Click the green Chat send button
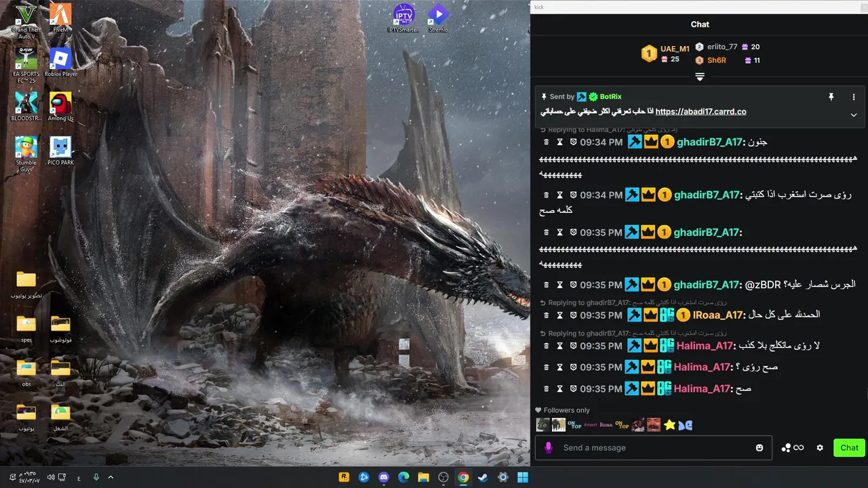The width and height of the screenshot is (868, 488). pos(849,448)
